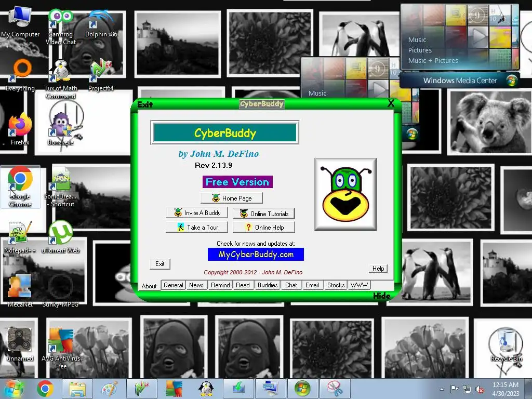This screenshot has height=399, width=532.
Task: Close CyberBuddy with the X button
Action: [x=391, y=103]
